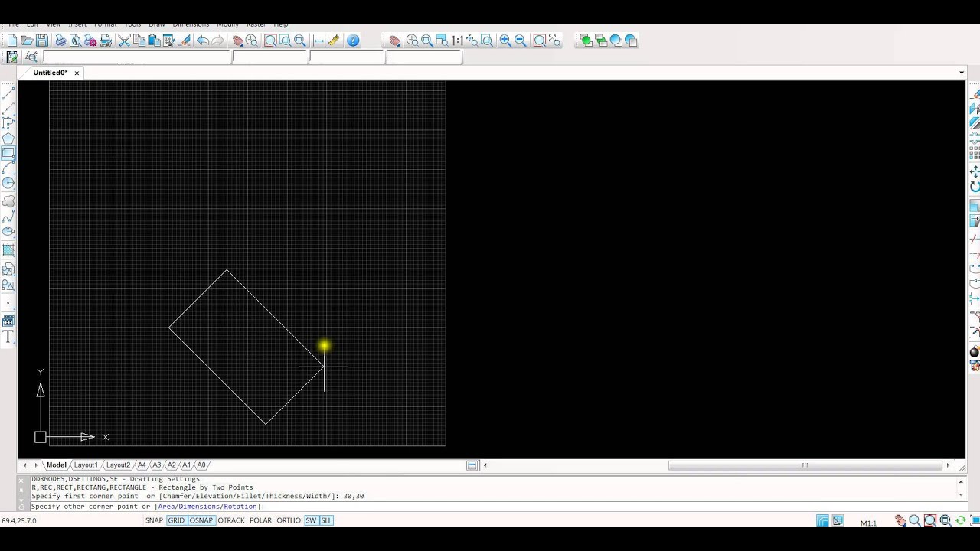Image resolution: width=980 pixels, height=551 pixels.
Task: Toggle SW button in status bar
Action: coord(311,520)
